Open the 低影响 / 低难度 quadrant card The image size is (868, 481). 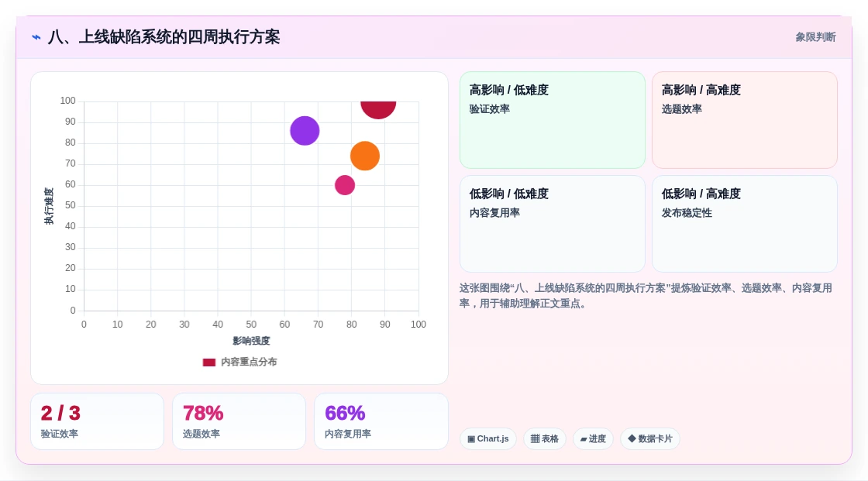click(553, 224)
